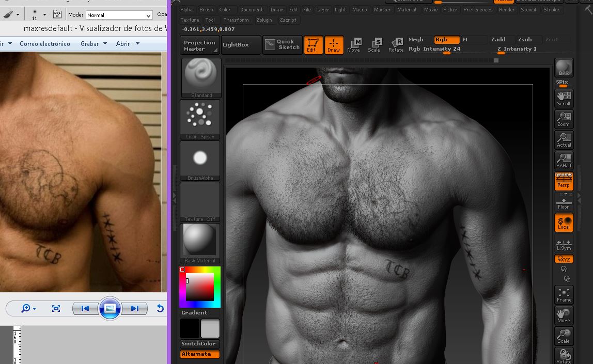The image size is (593, 364).
Task: Open the Texture Off selector
Action: point(200,201)
